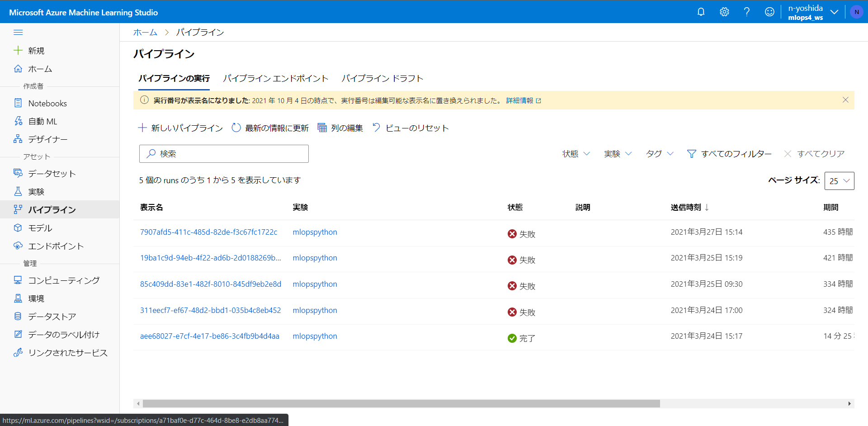The width and height of the screenshot is (868, 426).
Task: Open the 詳細情報 link in banner
Action: tap(524, 100)
